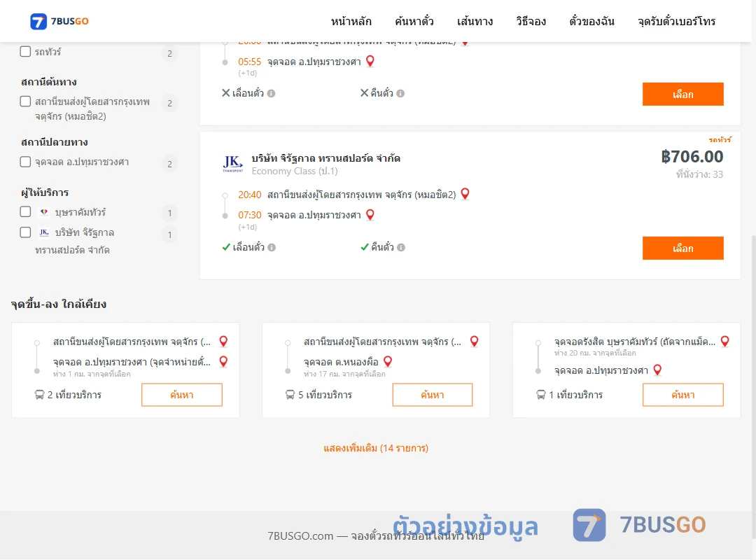Viewport: 756px width, 560px height.
Task: Open map pin for 20:40 departure station
Action: pyautogui.click(x=465, y=194)
